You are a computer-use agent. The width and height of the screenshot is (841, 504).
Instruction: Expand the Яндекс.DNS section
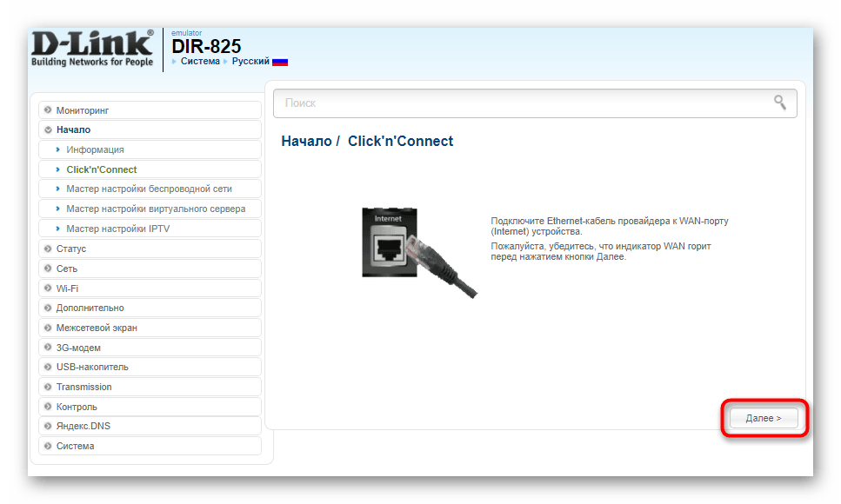pos(83,426)
